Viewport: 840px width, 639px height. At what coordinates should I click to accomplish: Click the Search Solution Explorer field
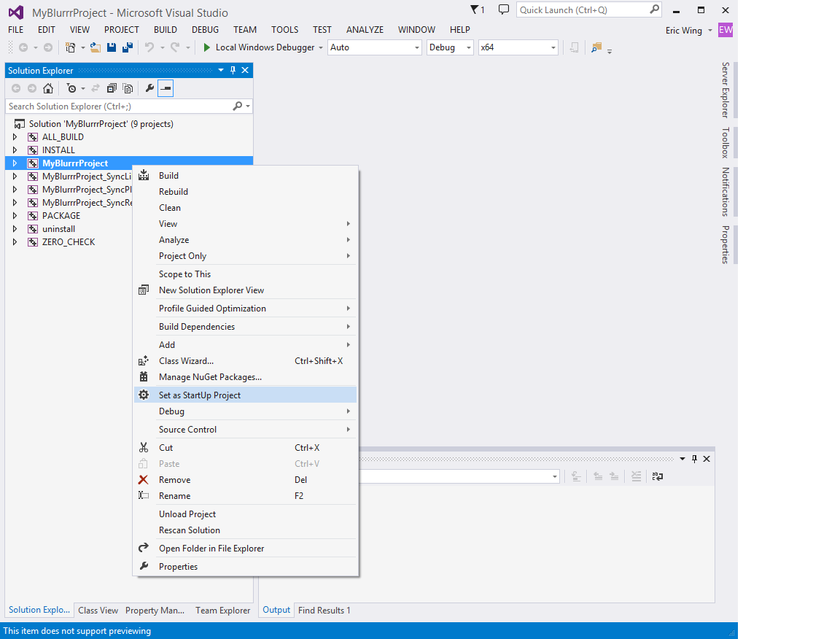[117, 106]
